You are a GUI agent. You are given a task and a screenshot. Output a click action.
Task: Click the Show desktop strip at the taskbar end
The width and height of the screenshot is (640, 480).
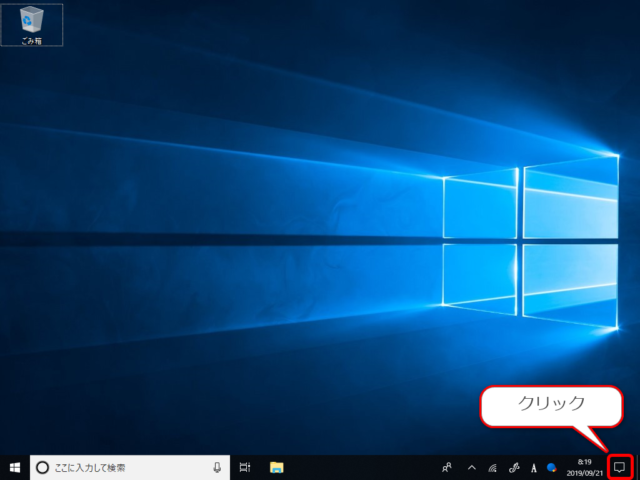637,467
